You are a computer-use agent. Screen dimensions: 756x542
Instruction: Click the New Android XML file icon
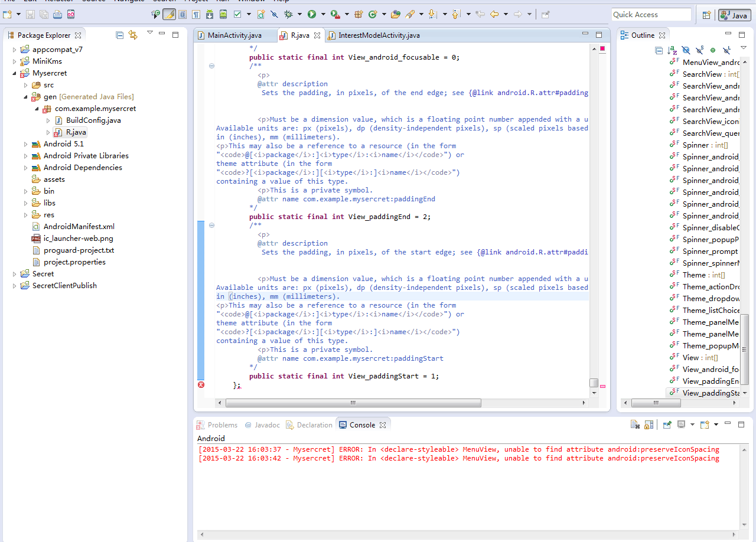click(x=260, y=14)
